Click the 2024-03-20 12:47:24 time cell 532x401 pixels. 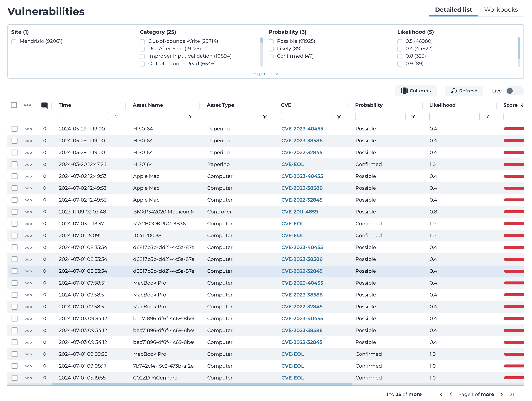point(83,164)
